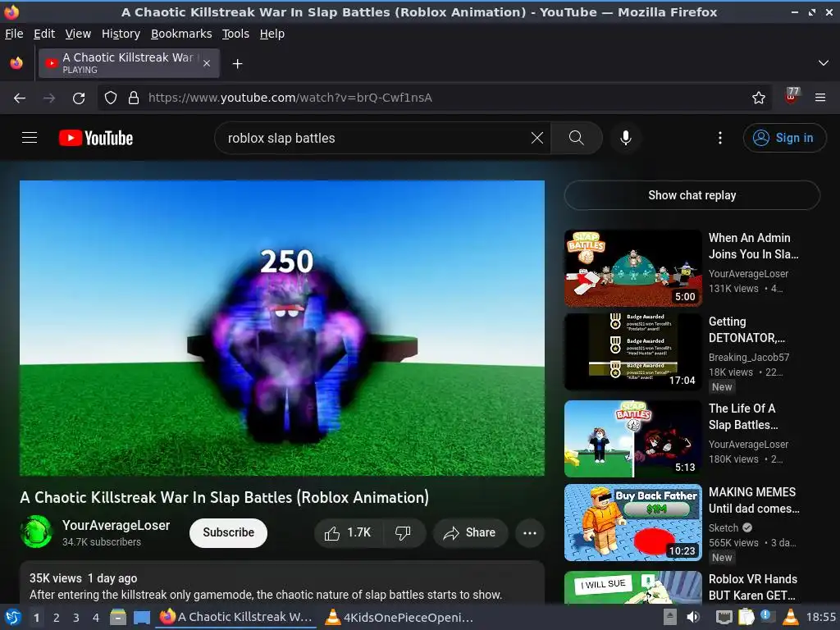
Task: Open the uBlock extension icon showing 77
Action: pyautogui.click(x=792, y=97)
